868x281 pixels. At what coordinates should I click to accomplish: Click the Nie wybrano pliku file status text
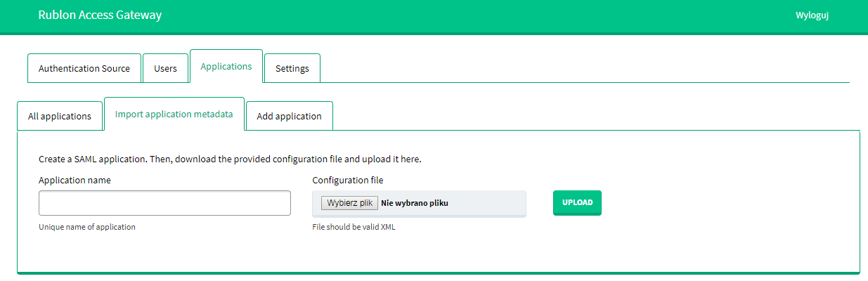point(415,203)
